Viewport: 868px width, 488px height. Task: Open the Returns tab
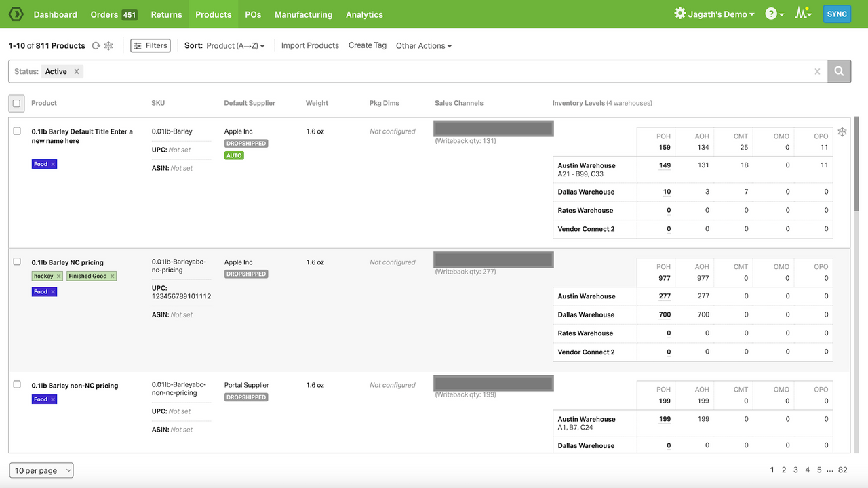pyautogui.click(x=166, y=14)
